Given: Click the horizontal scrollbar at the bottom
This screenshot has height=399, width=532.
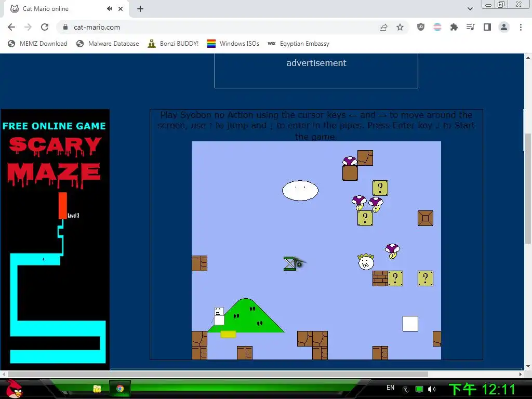Looking at the screenshot, I should point(218,374).
